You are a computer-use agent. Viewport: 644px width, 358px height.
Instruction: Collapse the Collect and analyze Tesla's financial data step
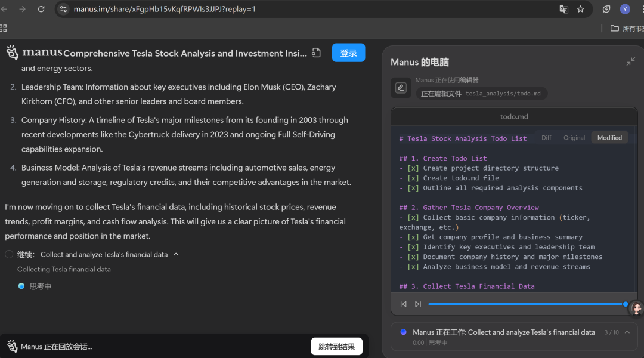(x=176, y=255)
